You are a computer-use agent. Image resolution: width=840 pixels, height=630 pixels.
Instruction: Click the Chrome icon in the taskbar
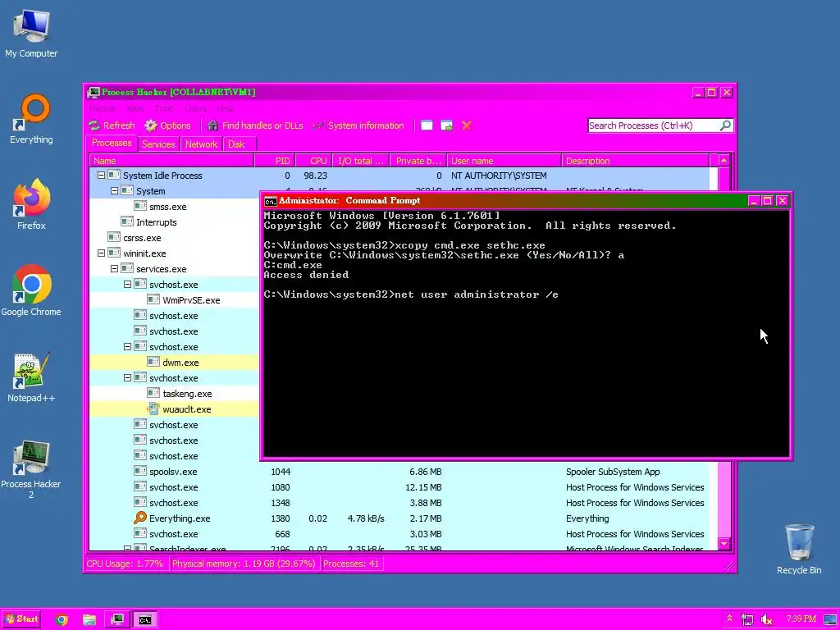click(x=62, y=620)
